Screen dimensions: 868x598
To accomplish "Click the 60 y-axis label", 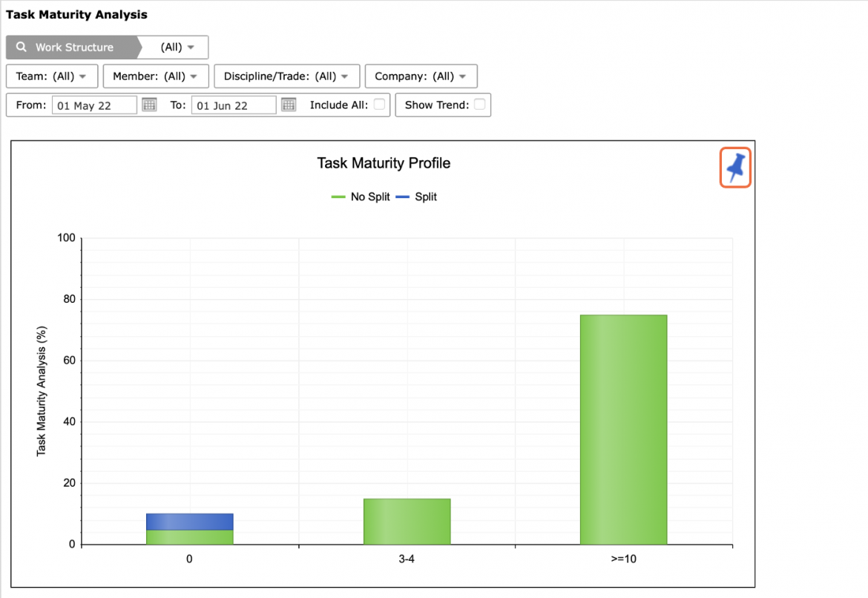I will tap(69, 361).
